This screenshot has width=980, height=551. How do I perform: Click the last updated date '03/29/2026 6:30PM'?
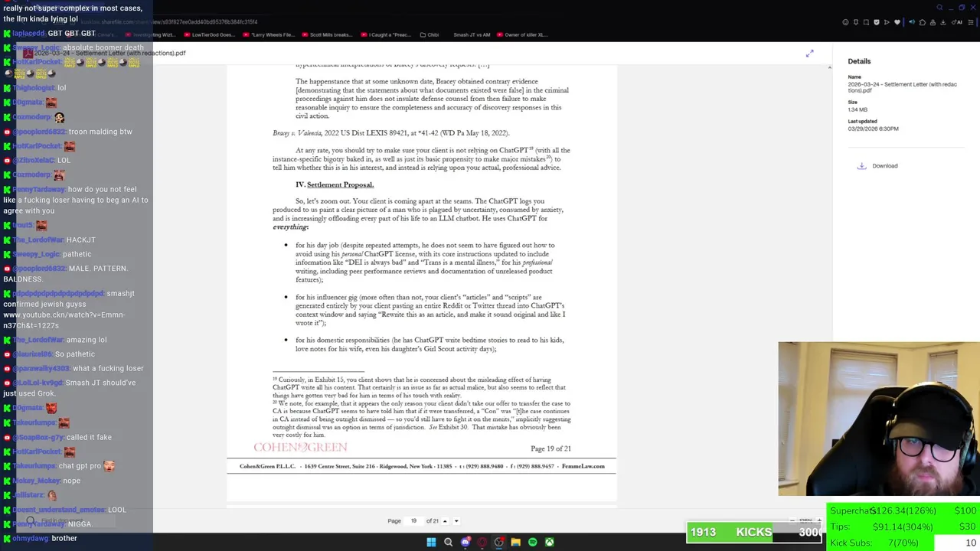873,129
